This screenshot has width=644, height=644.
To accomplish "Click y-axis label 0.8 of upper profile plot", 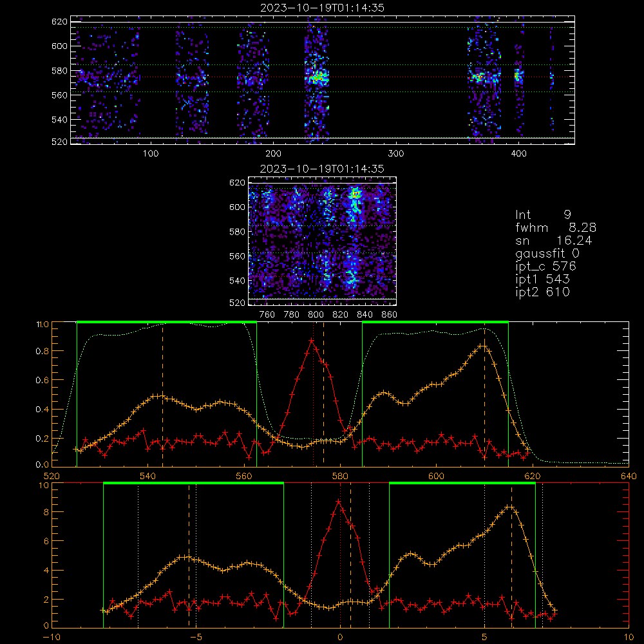I will tap(43, 351).
